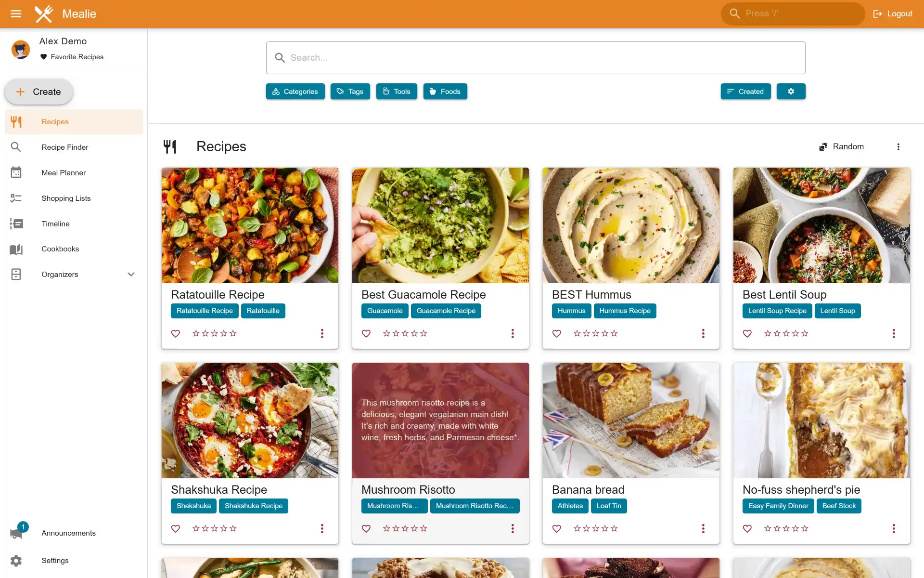Toggle favorite heart on Best Lentil Soup
Image resolution: width=924 pixels, height=578 pixels.
point(747,333)
